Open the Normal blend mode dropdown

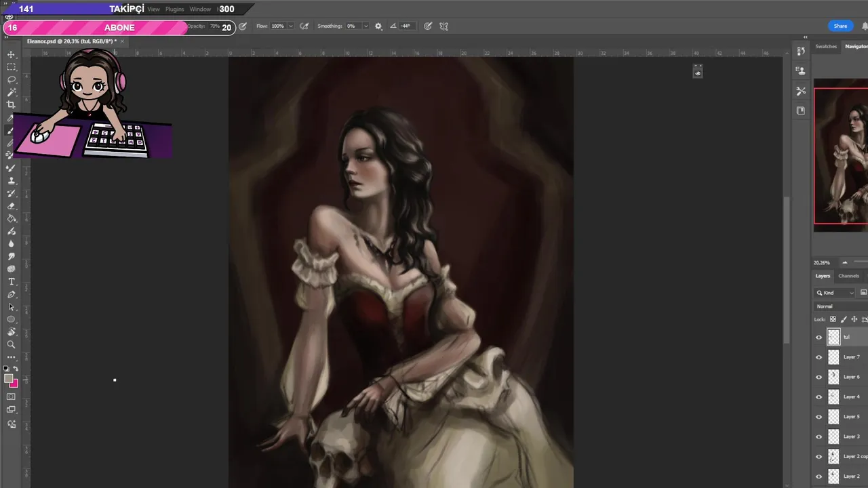coord(841,306)
